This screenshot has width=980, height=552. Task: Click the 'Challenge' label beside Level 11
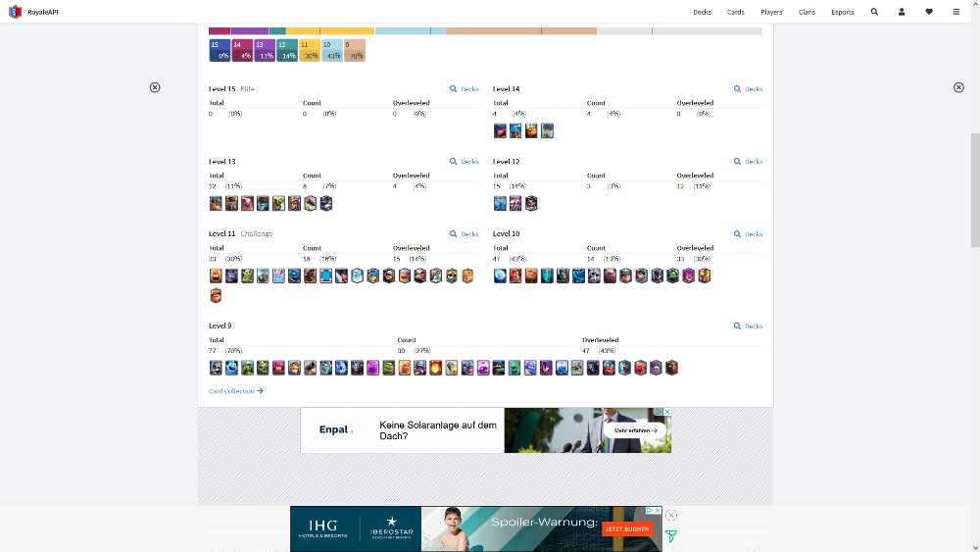257,233
